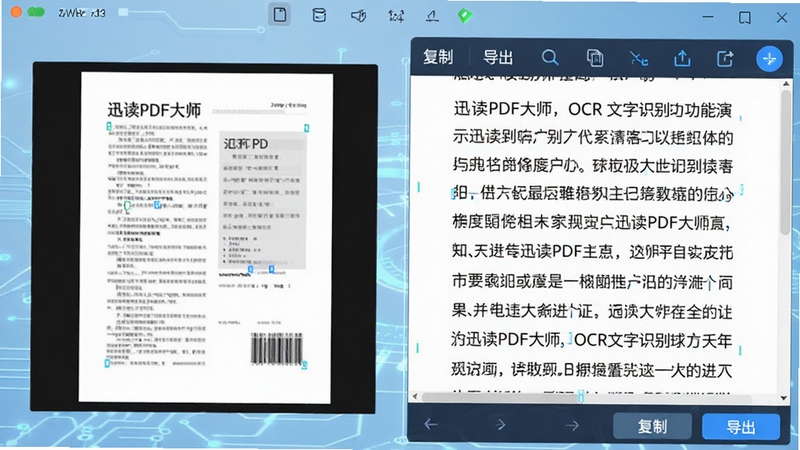This screenshot has height=450, width=800.
Task: Click the document page icon in top toolbar
Action: pyautogui.click(x=280, y=14)
